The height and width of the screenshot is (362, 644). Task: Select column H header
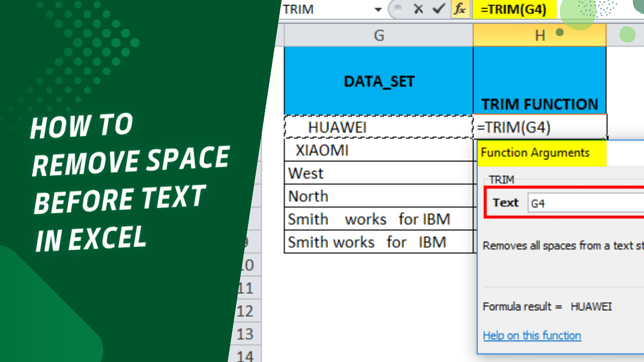[x=539, y=35]
